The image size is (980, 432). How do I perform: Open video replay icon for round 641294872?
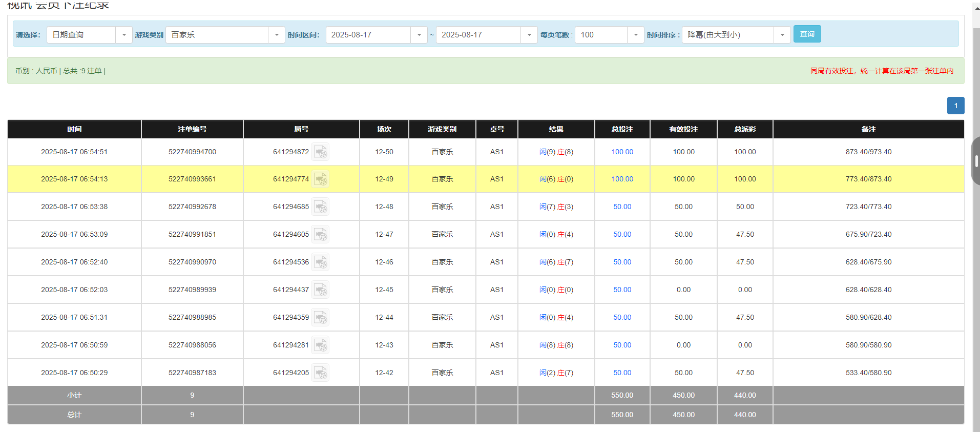click(x=321, y=152)
